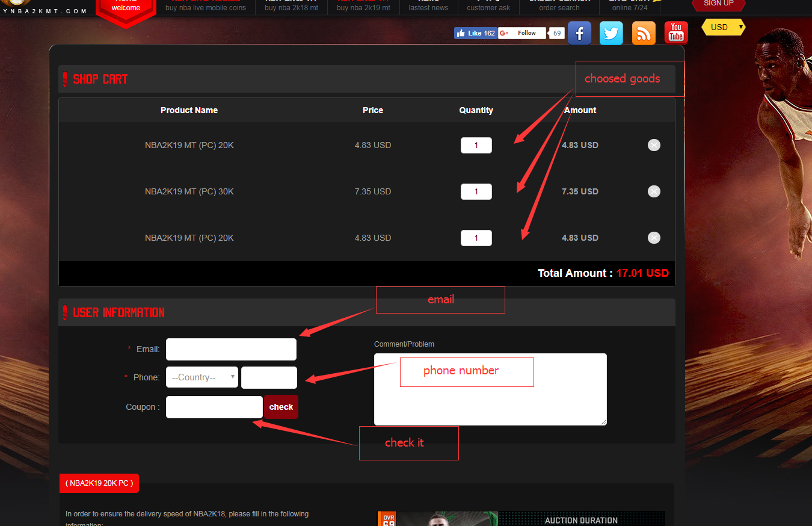Open customer ask FAQ menu item

pos(488,6)
